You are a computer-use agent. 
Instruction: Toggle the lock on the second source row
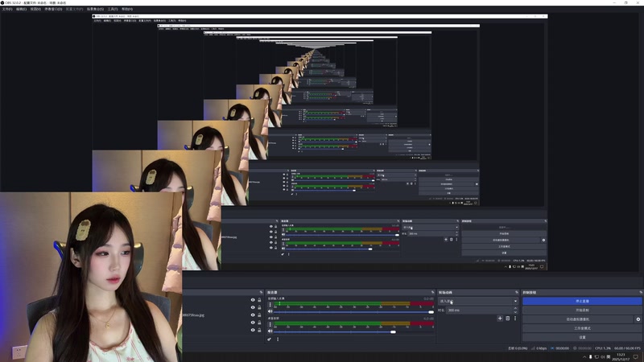coord(259,307)
